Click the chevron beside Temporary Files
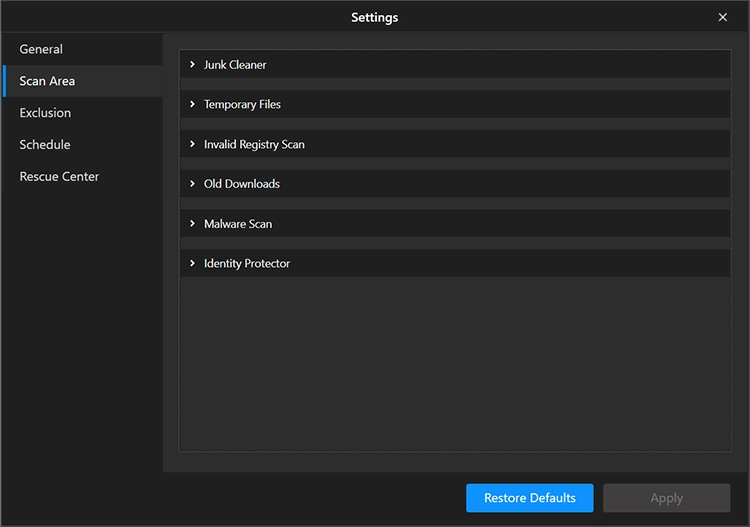750x527 pixels. click(192, 104)
